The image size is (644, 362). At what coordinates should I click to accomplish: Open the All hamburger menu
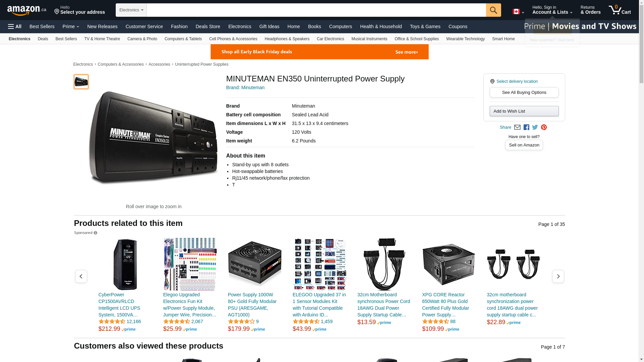click(15, 26)
